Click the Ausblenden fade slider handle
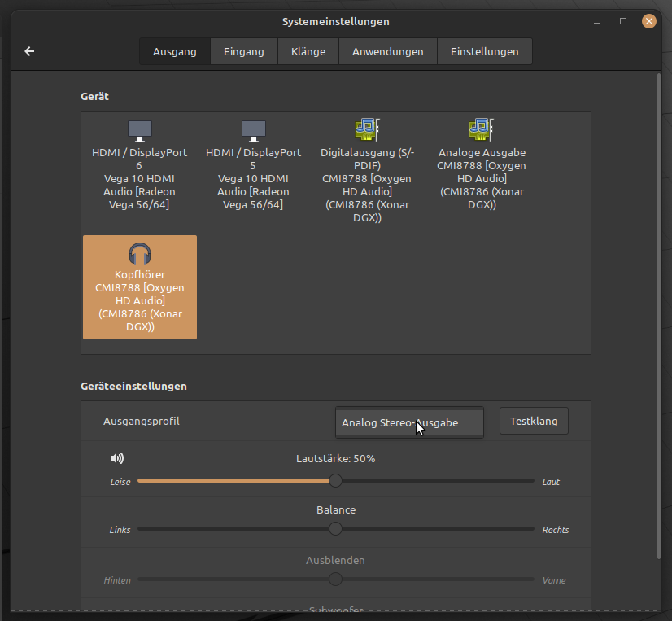 click(x=335, y=579)
